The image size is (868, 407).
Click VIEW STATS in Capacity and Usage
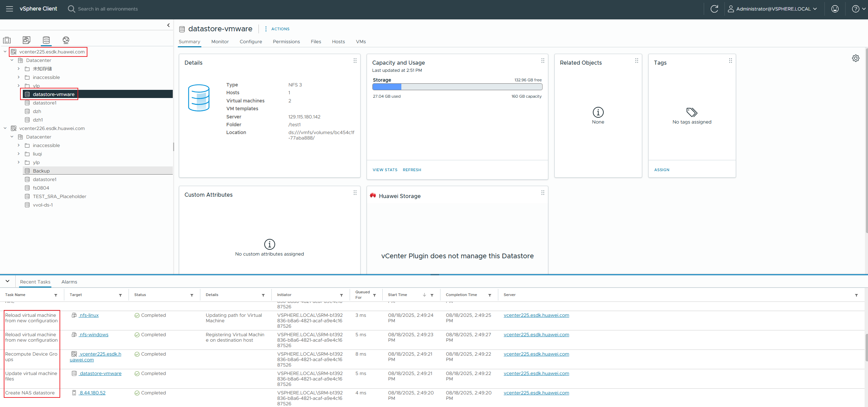(x=385, y=170)
